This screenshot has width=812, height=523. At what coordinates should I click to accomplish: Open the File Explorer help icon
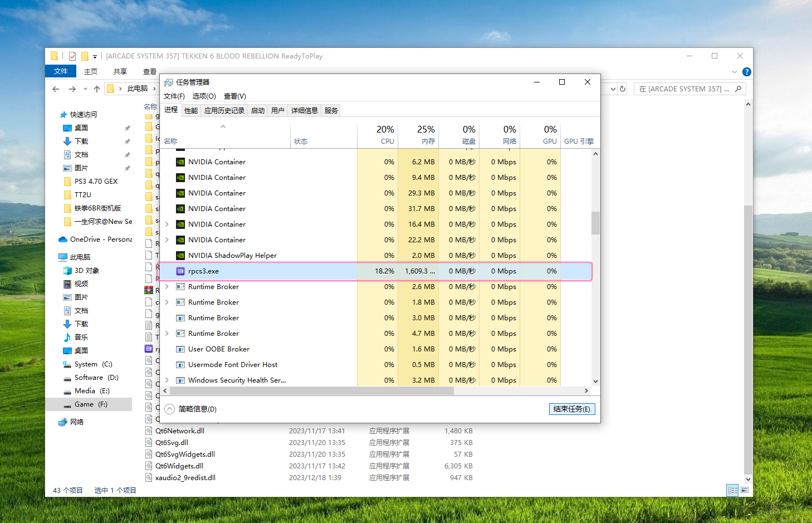tap(746, 72)
